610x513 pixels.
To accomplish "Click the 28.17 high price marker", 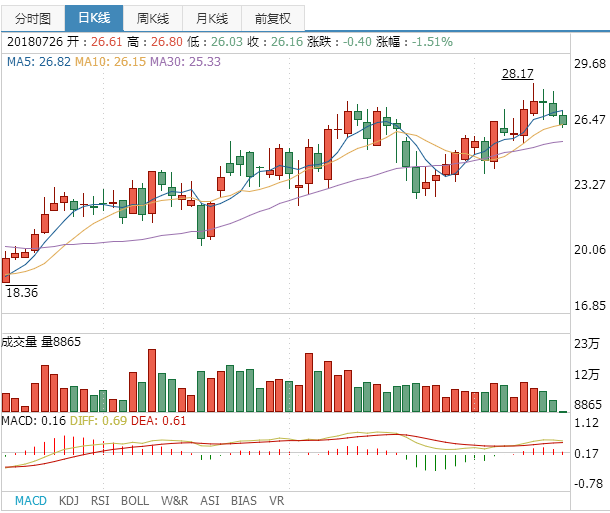I will (517, 74).
